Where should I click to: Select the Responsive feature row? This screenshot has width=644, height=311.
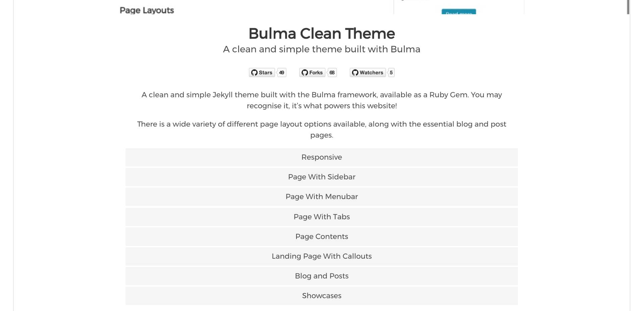[x=322, y=157]
